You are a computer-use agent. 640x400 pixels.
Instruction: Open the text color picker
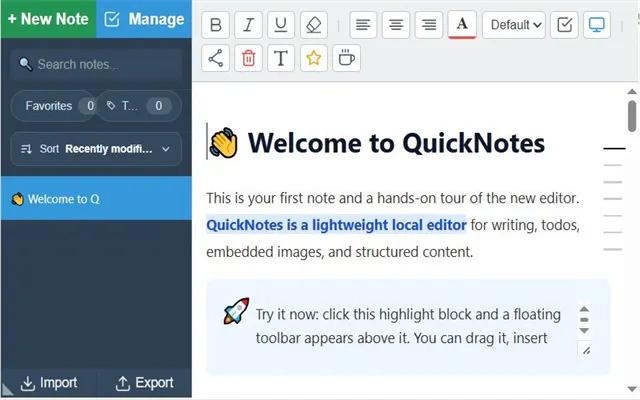[462, 24]
